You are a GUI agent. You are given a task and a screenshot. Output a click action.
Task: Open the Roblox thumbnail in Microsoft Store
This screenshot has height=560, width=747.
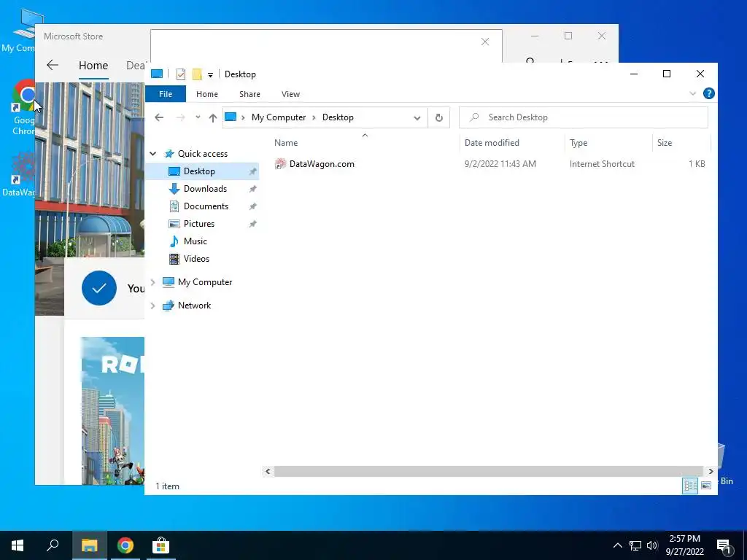[x=113, y=411]
